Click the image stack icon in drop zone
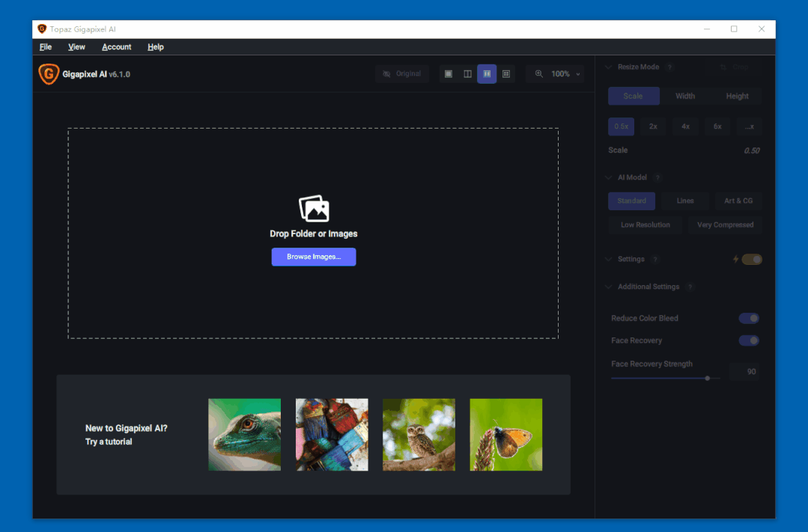 (314, 209)
